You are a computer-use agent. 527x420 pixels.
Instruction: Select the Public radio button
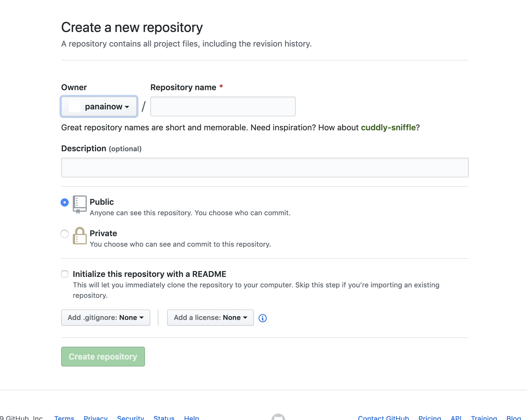65,202
